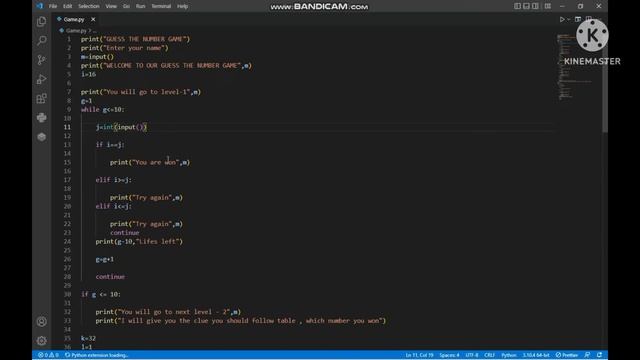This screenshot has width=640, height=360.
Task: Click the Prettier status bar item
Action: click(567, 355)
